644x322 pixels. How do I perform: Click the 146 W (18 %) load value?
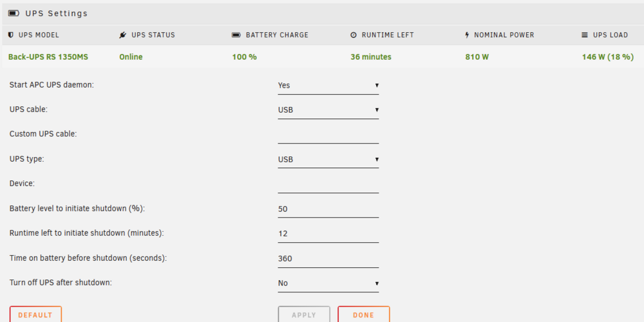[608, 57]
